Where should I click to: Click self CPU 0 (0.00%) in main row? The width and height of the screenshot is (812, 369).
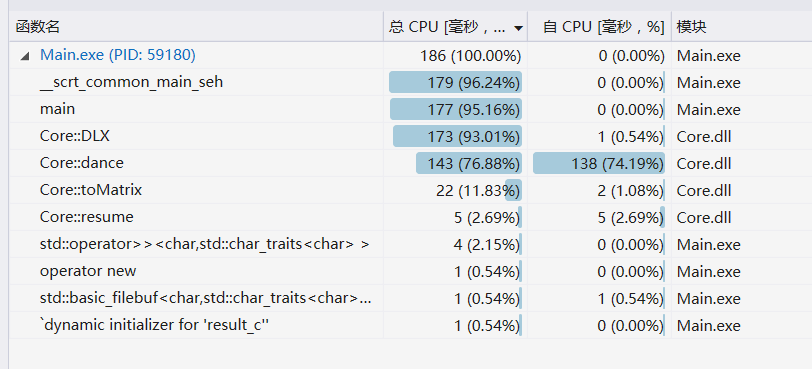coord(630,110)
